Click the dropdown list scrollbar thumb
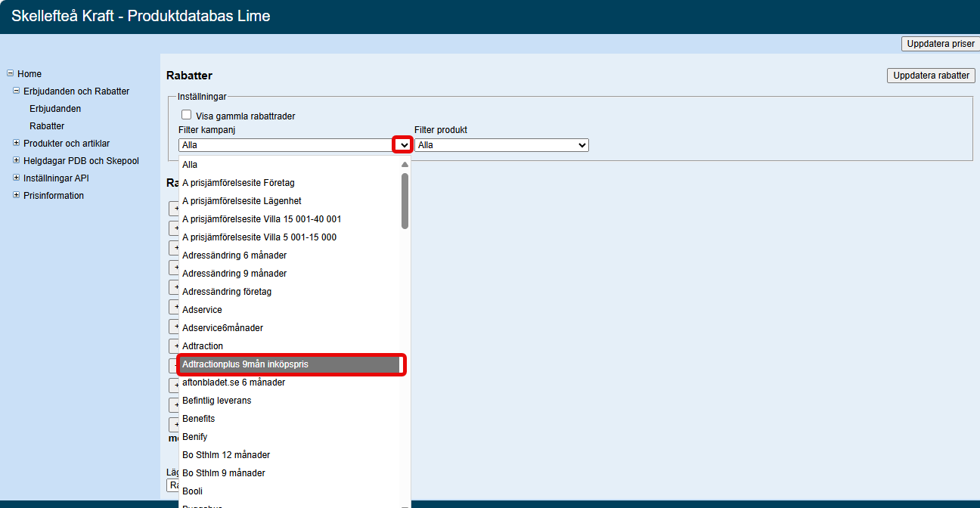980x508 pixels. (x=405, y=200)
